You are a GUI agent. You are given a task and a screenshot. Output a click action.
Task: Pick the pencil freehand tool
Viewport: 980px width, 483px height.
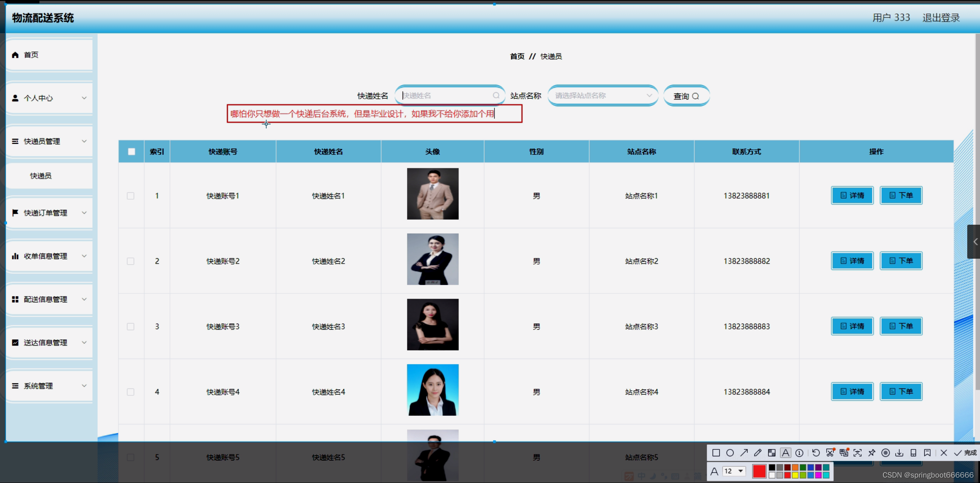[758, 453]
